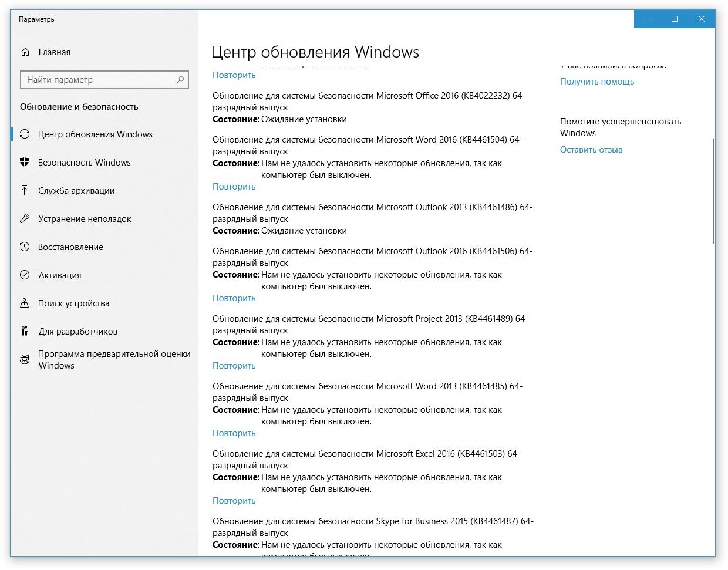Click Ожидание установки status under Office 2016
The width and height of the screenshot is (728, 570).
coord(304,119)
